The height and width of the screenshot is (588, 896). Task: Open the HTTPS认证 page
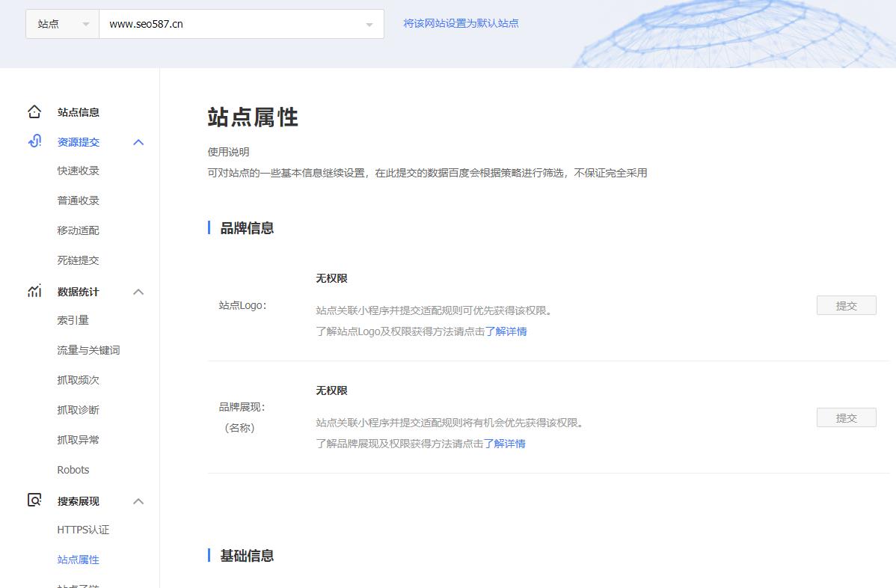pyautogui.click(x=82, y=529)
